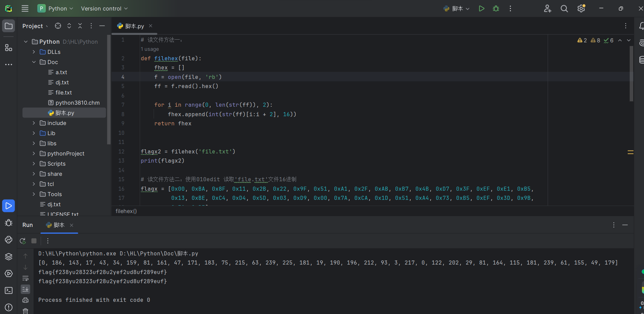Open editor tab options menu
The image size is (644, 314).
[x=626, y=26]
